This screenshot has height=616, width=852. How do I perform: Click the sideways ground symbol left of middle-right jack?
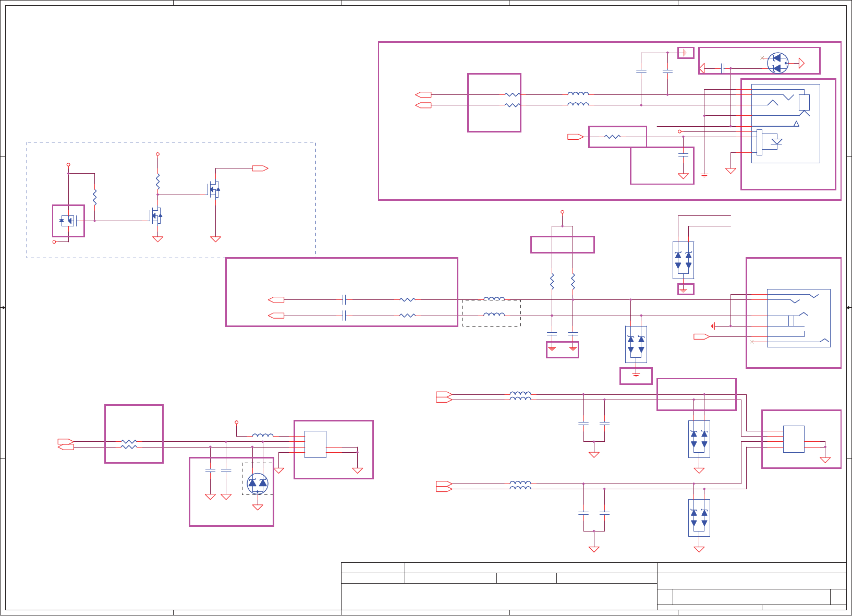coord(713,326)
